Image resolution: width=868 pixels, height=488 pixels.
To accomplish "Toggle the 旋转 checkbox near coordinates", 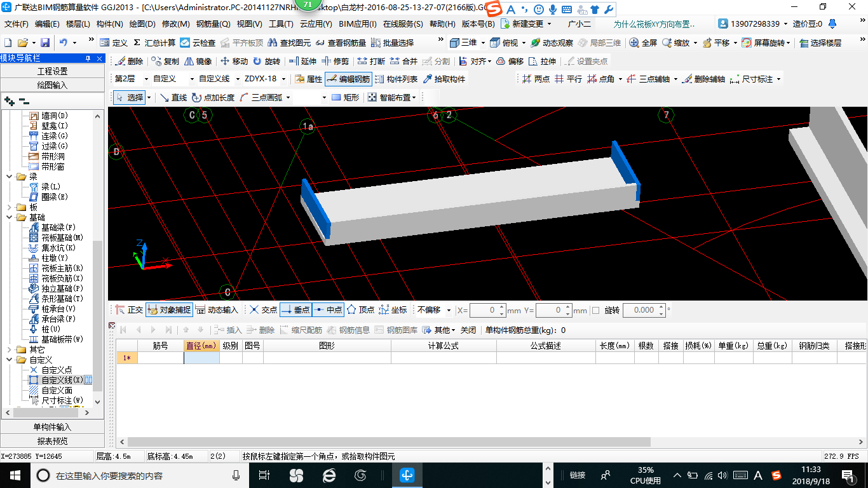I will pyautogui.click(x=595, y=310).
